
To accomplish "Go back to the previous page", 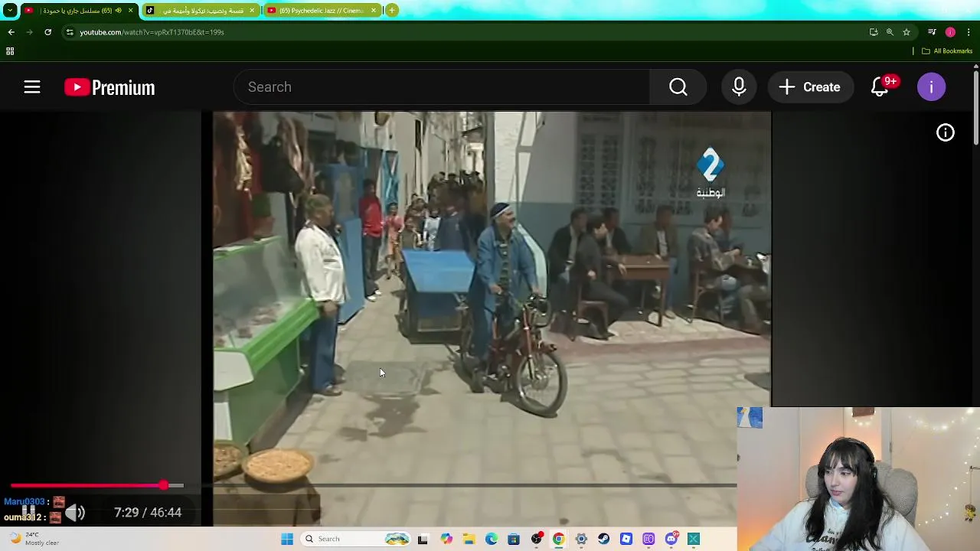I will [11, 32].
